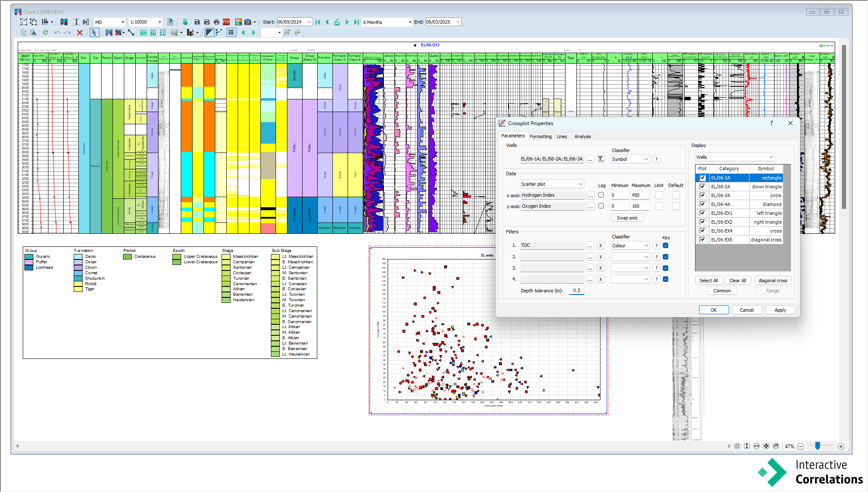This screenshot has height=492, width=868.
Task: Click the zoom out minus button
Action: (801, 447)
